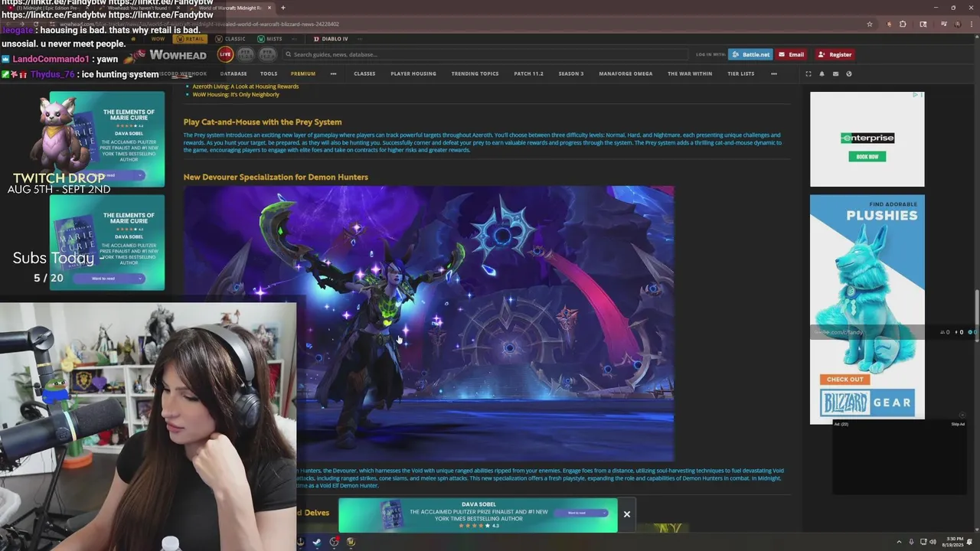Open the Wowhead notifications bell

click(x=822, y=73)
